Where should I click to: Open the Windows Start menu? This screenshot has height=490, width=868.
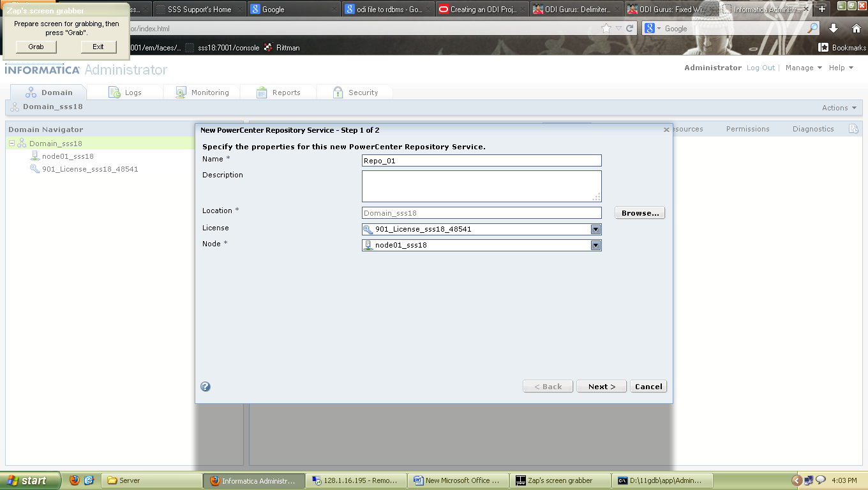pos(31,480)
